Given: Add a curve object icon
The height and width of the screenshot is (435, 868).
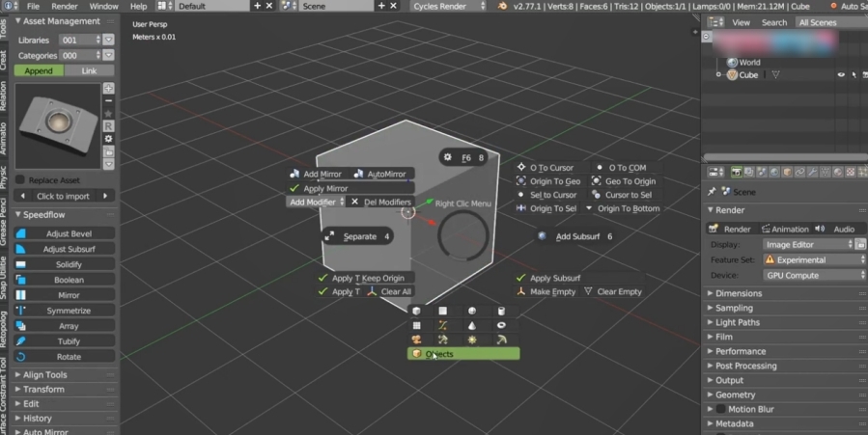Looking at the screenshot, I should click(x=442, y=326).
